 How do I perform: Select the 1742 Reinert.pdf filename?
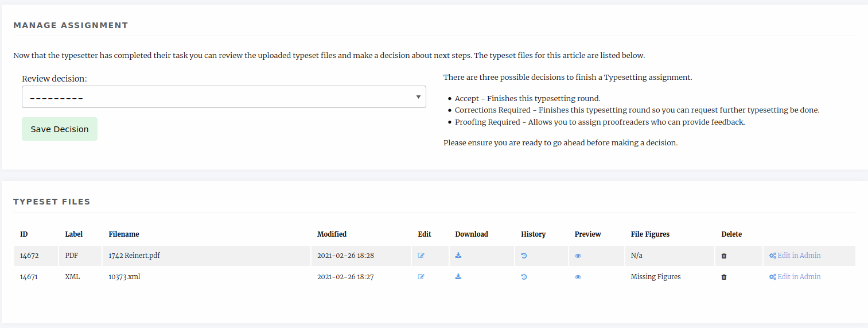coord(134,256)
